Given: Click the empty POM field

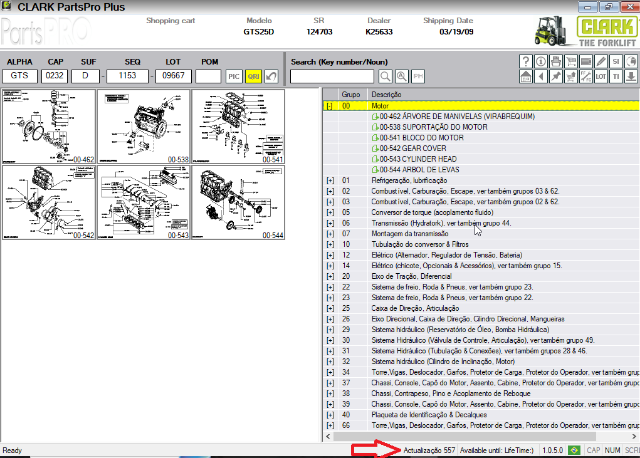Looking at the screenshot, I should click(208, 76).
